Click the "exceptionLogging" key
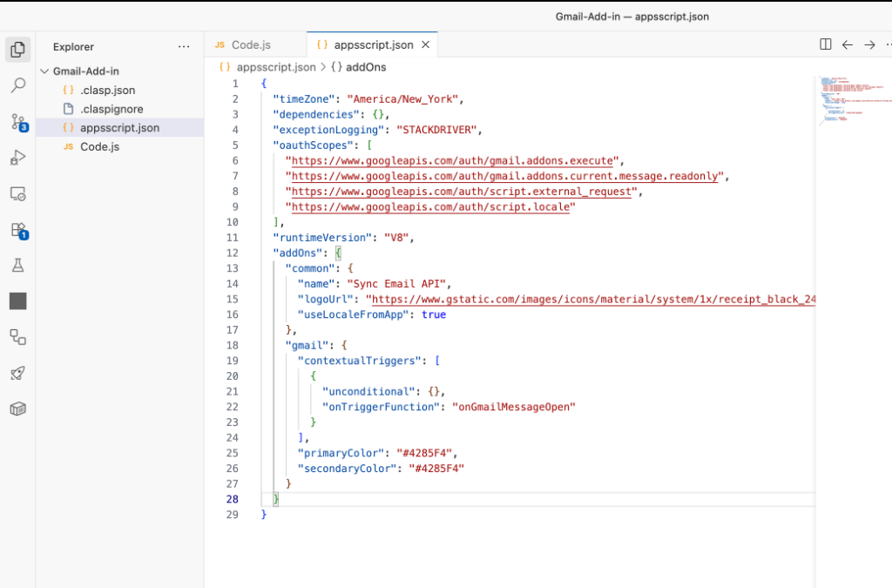892x588 pixels. (x=328, y=130)
